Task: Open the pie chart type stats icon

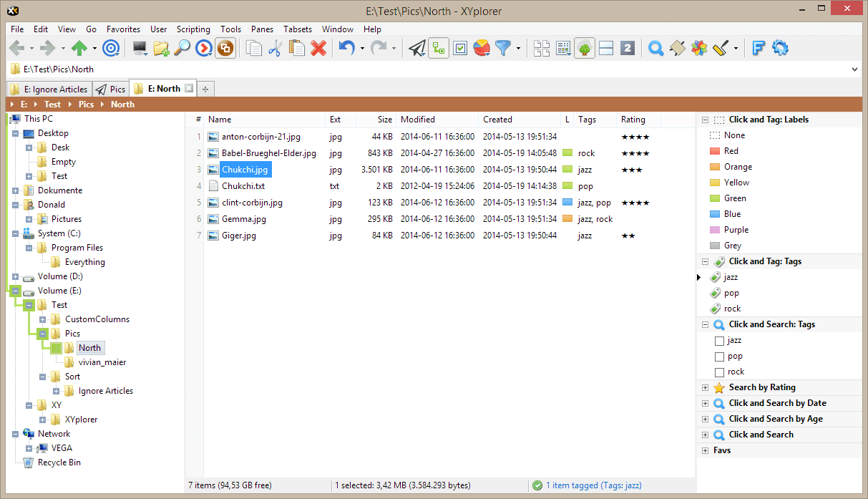Action: 482,48
